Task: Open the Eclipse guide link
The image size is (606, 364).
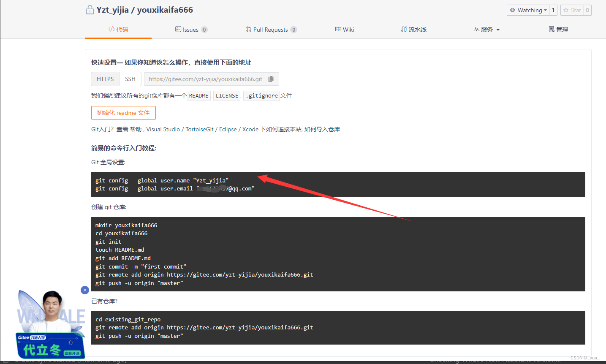Action: coord(228,129)
